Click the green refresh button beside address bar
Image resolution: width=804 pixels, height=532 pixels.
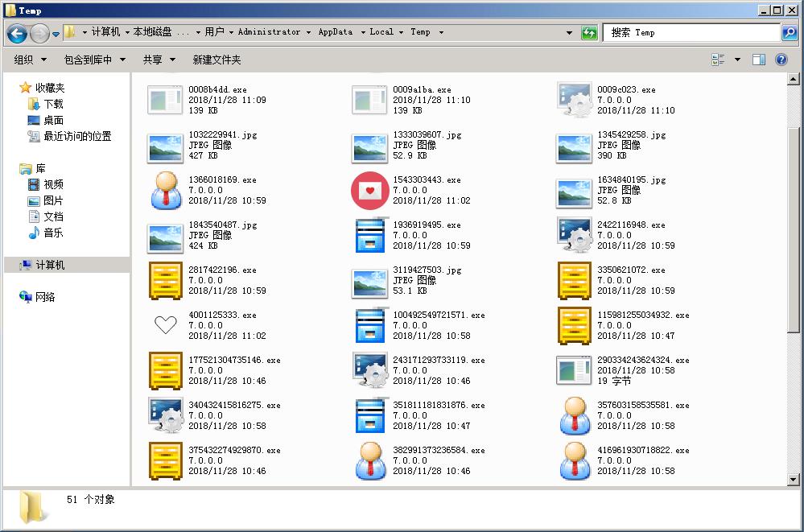pyautogui.click(x=589, y=33)
